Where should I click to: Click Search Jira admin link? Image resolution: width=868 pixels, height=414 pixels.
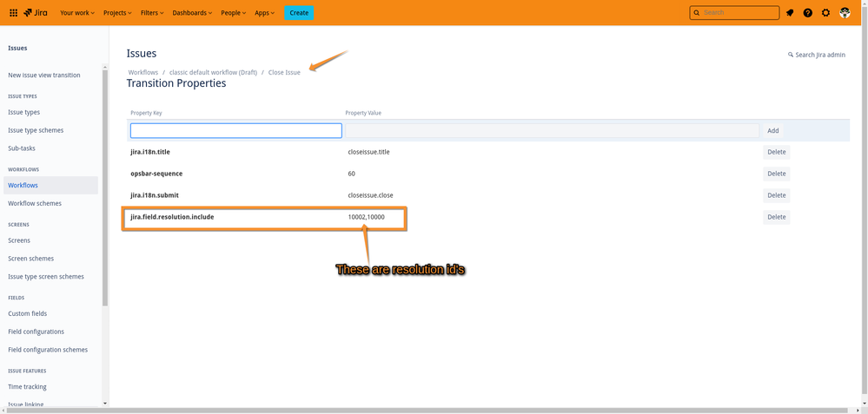(x=817, y=55)
